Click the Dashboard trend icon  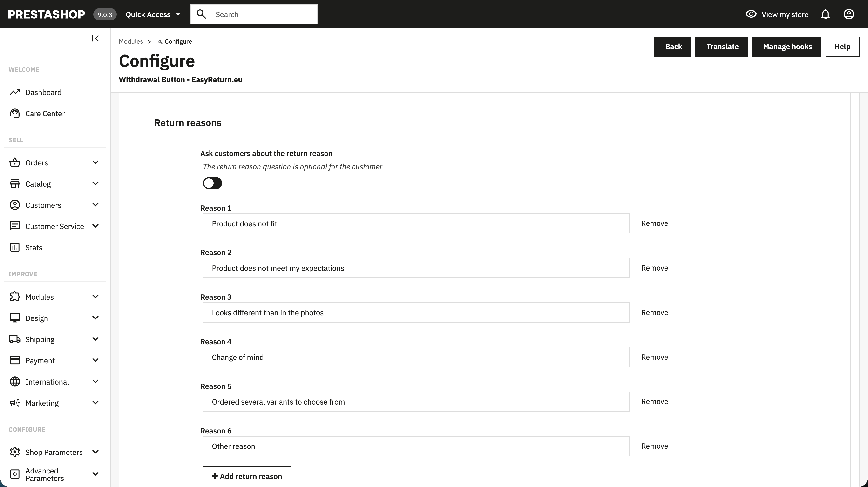pyautogui.click(x=15, y=92)
